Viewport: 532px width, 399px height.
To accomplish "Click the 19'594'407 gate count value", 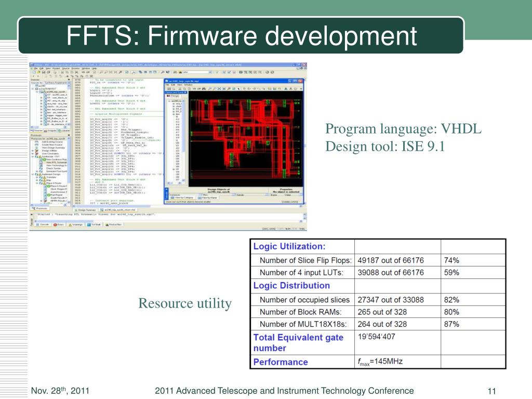I will (x=376, y=337).
